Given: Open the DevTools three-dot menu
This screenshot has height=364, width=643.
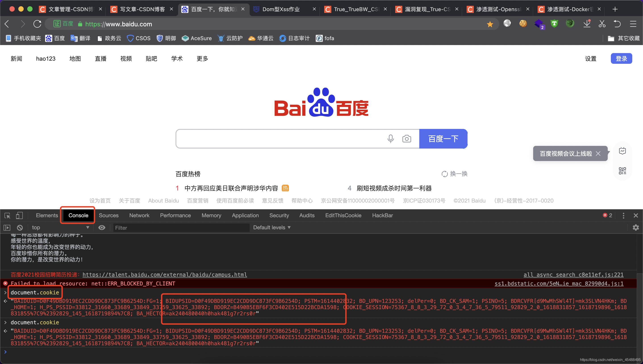Looking at the screenshot, I should [x=623, y=215].
